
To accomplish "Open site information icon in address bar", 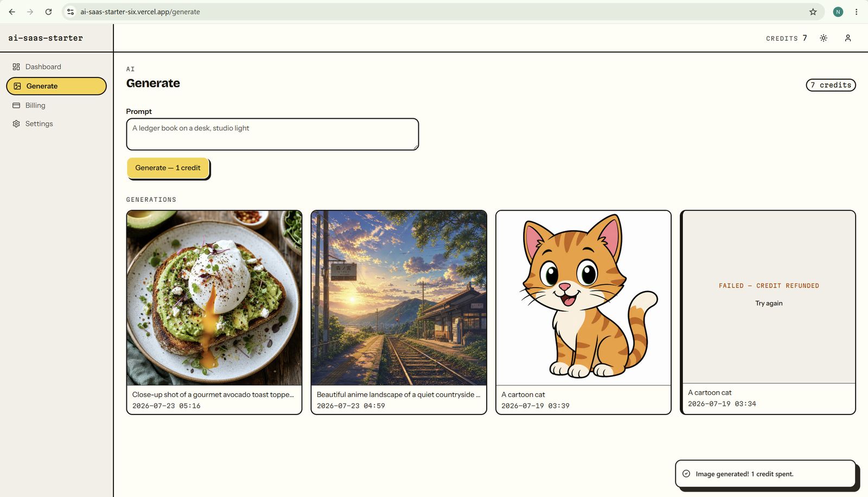I will (x=71, y=11).
